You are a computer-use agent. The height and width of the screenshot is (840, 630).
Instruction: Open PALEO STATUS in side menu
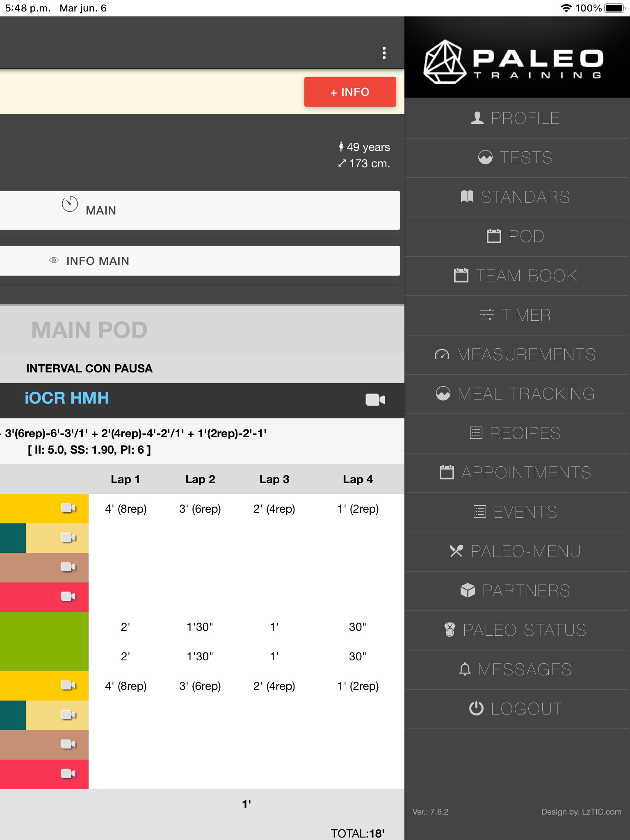517,630
